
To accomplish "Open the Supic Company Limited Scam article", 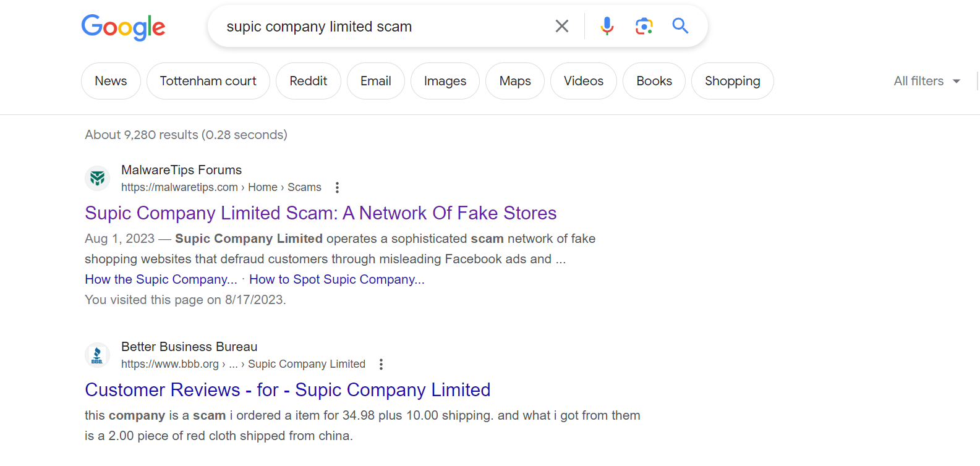I will tap(320, 213).
